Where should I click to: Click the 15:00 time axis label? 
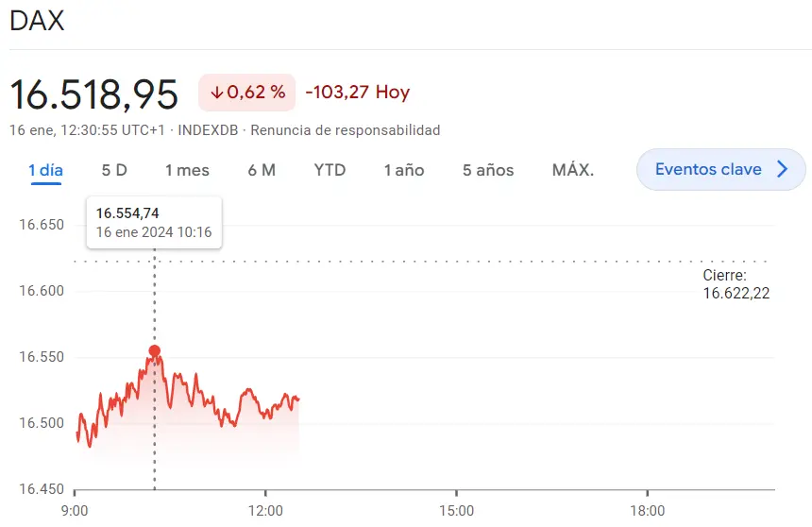(x=456, y=511)
